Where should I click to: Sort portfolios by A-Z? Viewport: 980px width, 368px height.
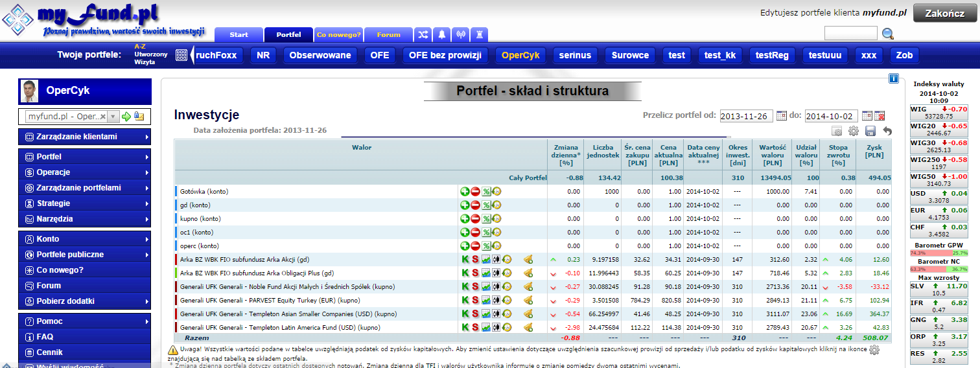point(140,47)
